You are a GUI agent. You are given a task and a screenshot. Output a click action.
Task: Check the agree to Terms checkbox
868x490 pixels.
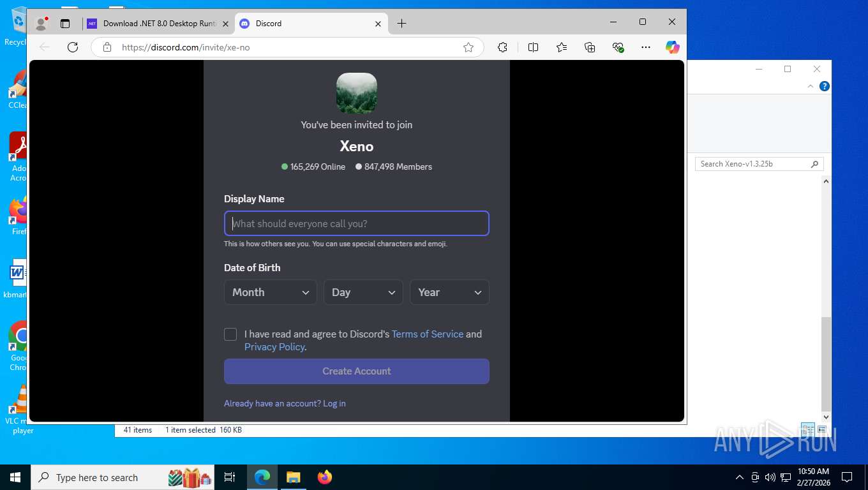230,334
